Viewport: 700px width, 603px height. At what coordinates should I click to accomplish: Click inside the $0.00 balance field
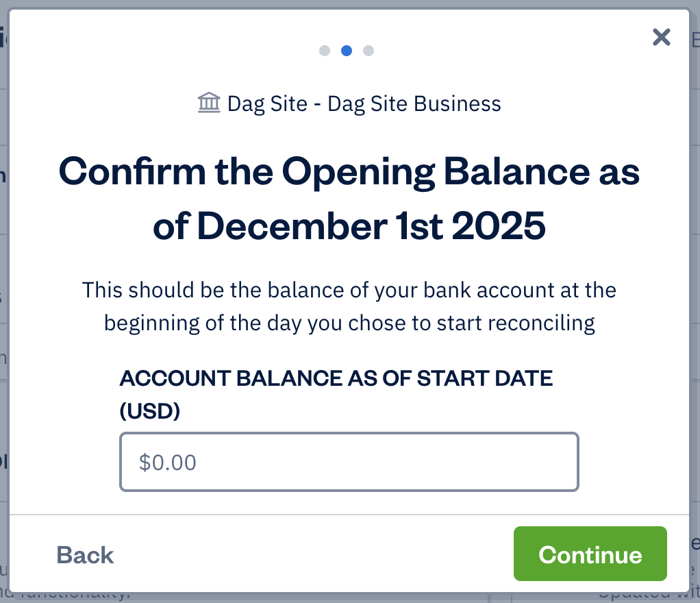(349, 462)
